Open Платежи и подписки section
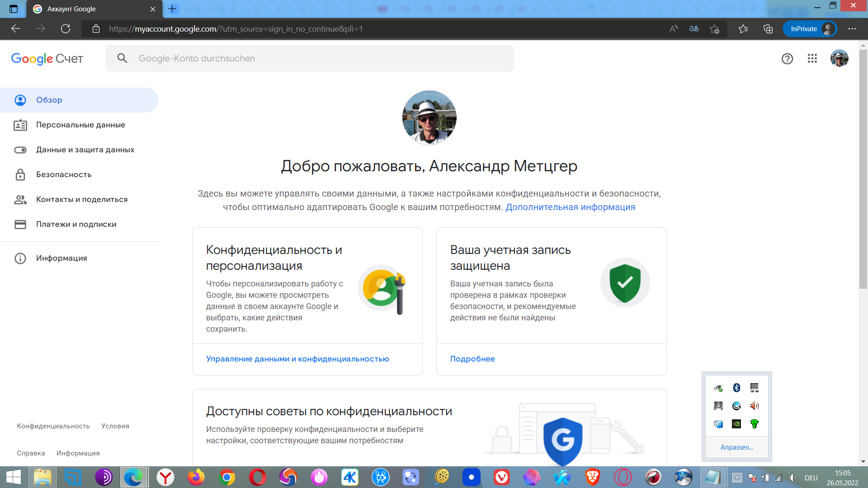 point(79,224)
